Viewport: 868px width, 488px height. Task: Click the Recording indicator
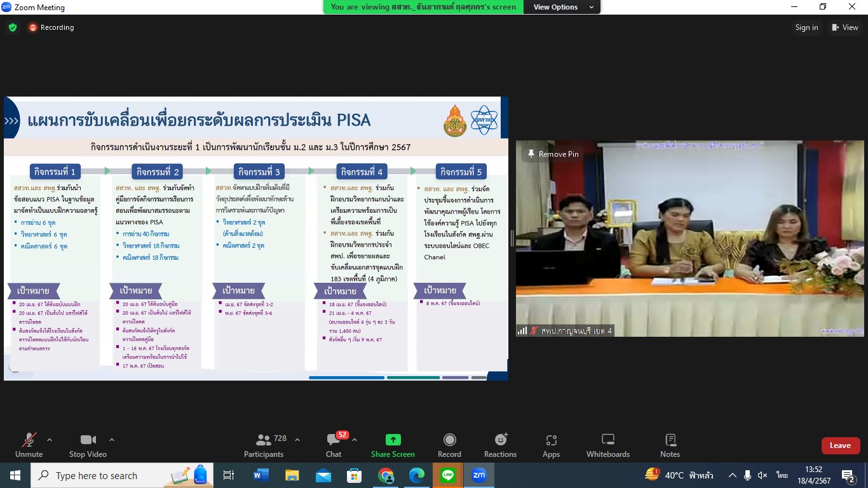(x=51, y=27)
